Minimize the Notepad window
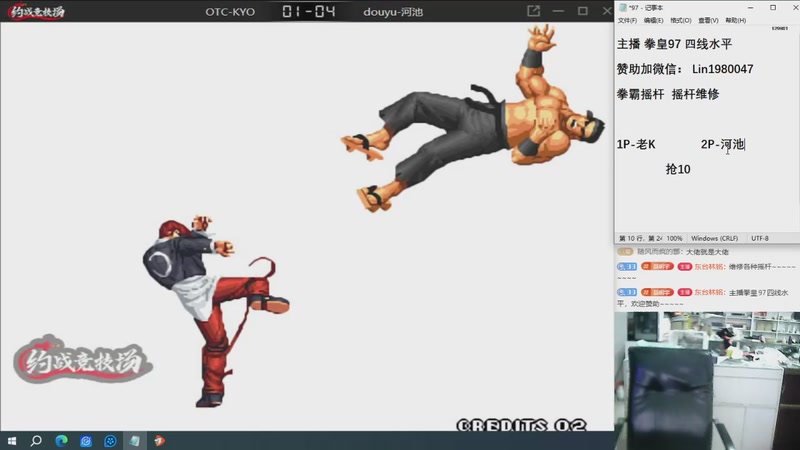 [x=751, y=8]
